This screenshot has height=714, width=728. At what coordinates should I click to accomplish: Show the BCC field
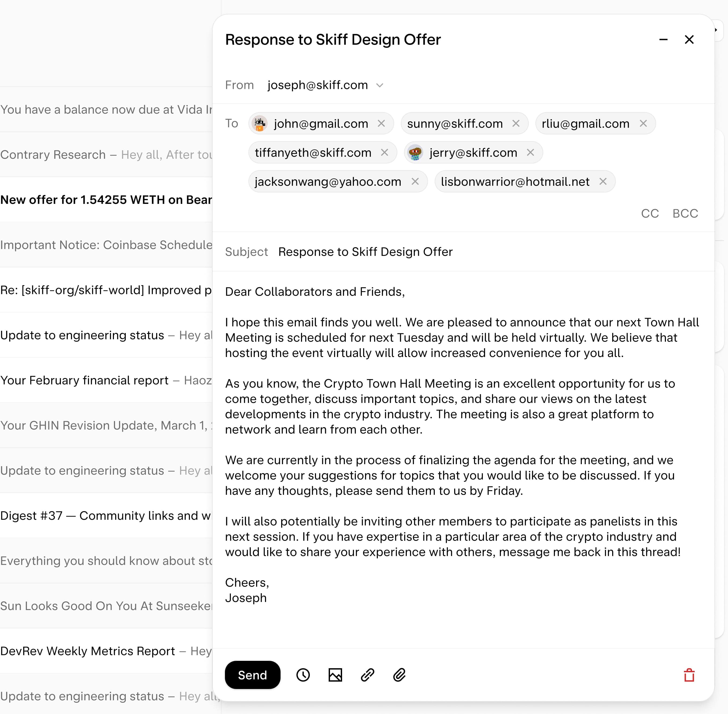(685, 213)
